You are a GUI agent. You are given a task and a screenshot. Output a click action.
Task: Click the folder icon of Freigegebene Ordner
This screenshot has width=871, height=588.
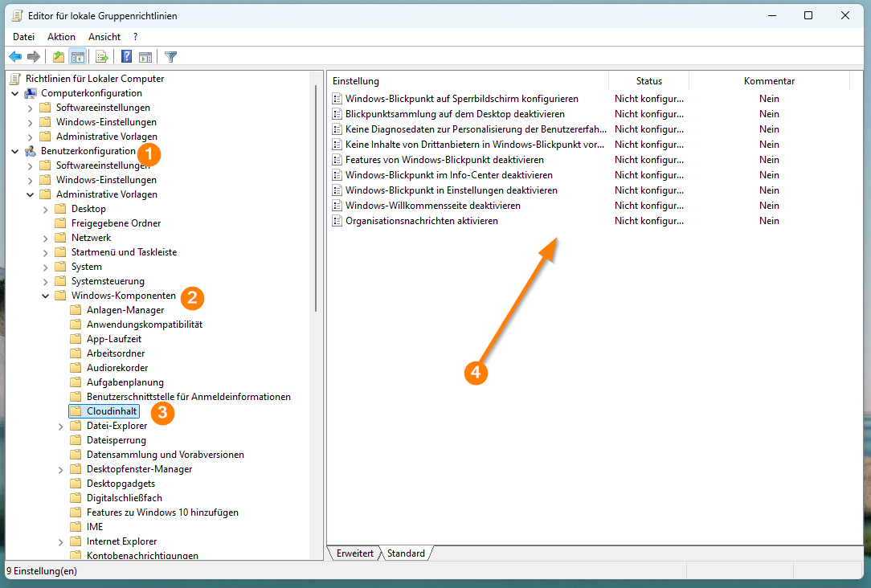click(60, 223)
